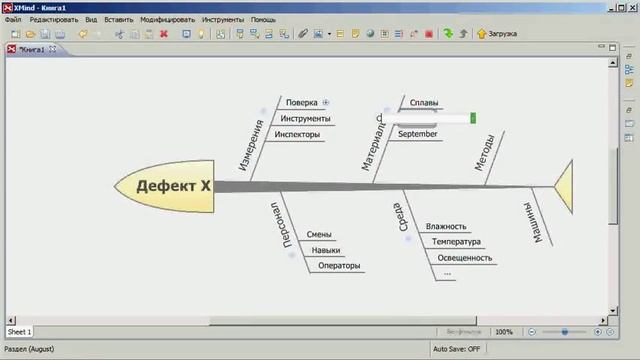Select the Инструменты topic in the diagram
The image size is (640, 360).
click(305, 118)
